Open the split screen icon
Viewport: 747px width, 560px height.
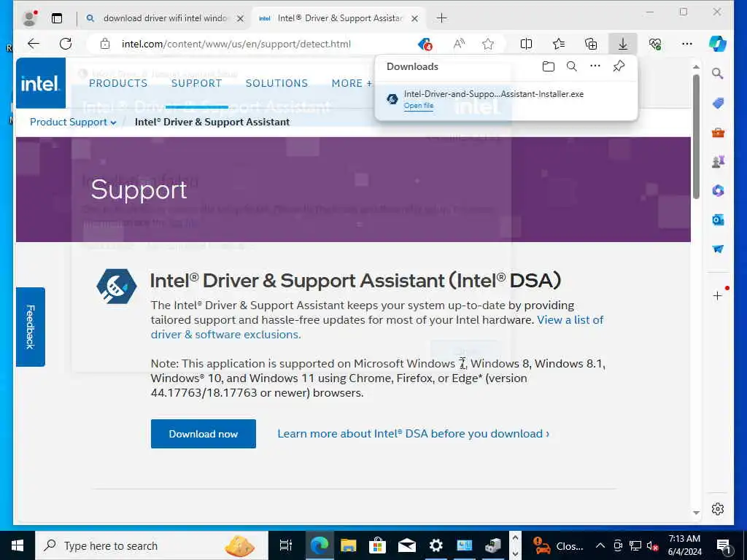point(526,44)
